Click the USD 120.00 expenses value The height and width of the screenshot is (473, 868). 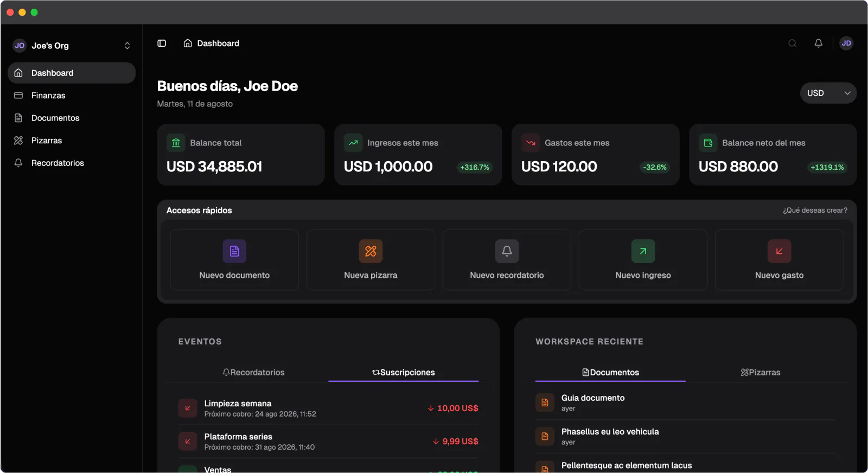(559, 167)
